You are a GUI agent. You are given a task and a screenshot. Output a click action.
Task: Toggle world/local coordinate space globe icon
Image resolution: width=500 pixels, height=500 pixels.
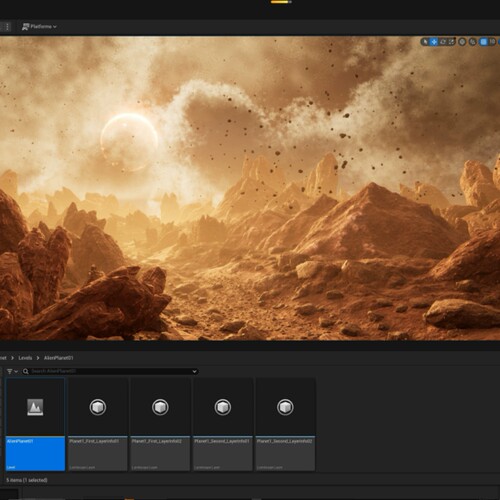[x=462, y=42]
